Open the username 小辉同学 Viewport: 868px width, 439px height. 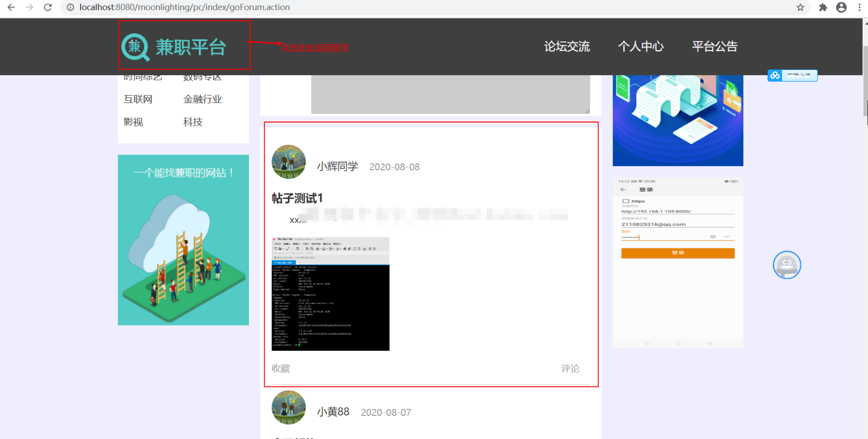(x=337, y=166)
